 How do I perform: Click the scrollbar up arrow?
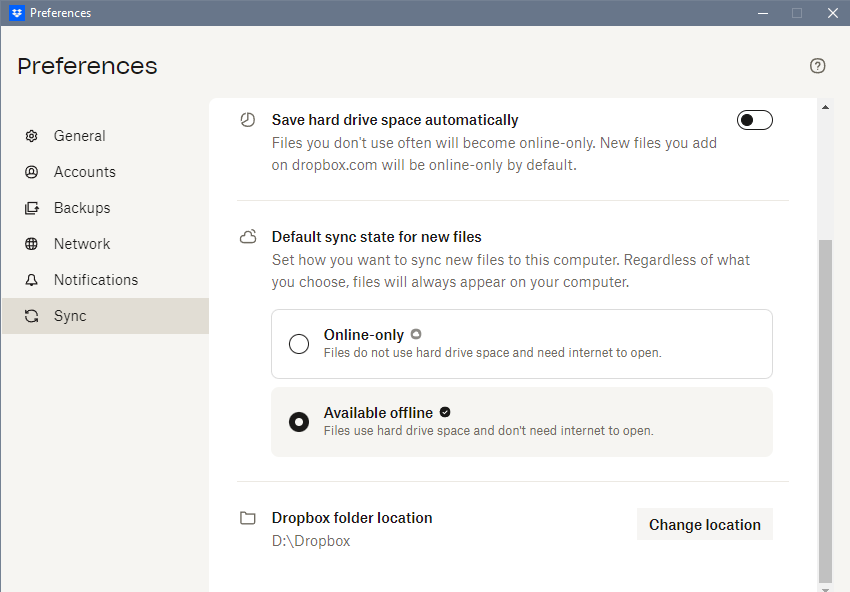tap(825, 106)
